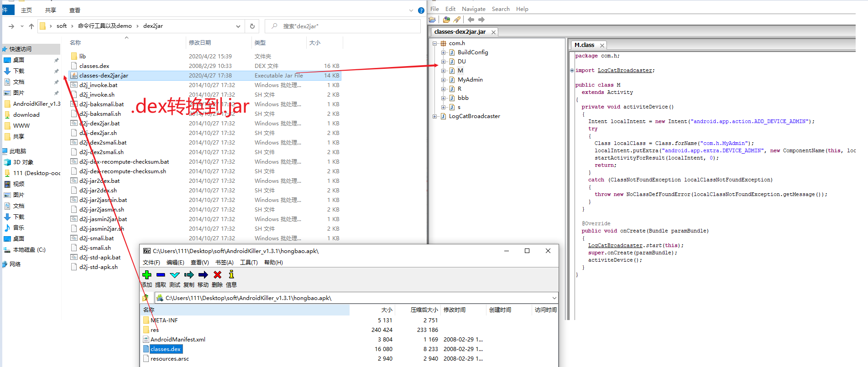Click the Explorer help question mark icon
This screenshot has height=367, width=868.
[x=421, y=10]
